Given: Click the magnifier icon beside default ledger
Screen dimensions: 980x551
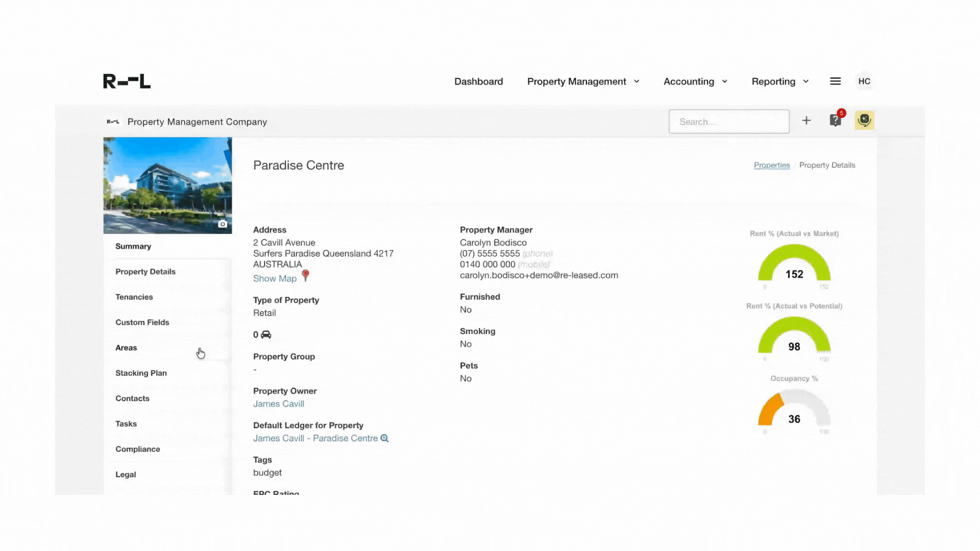Looking at the screenshot, I should click(x=385, y=439).
